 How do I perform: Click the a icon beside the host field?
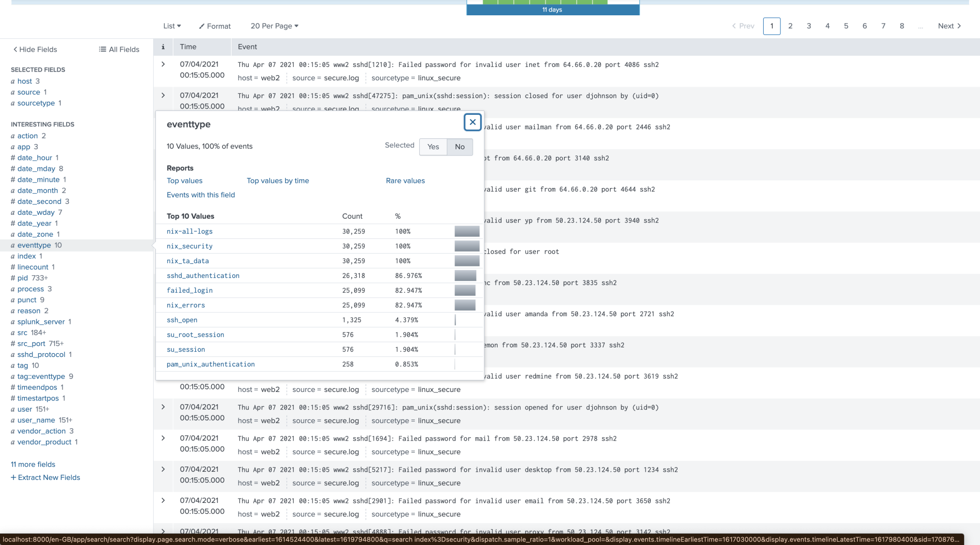tap(13, 81)
